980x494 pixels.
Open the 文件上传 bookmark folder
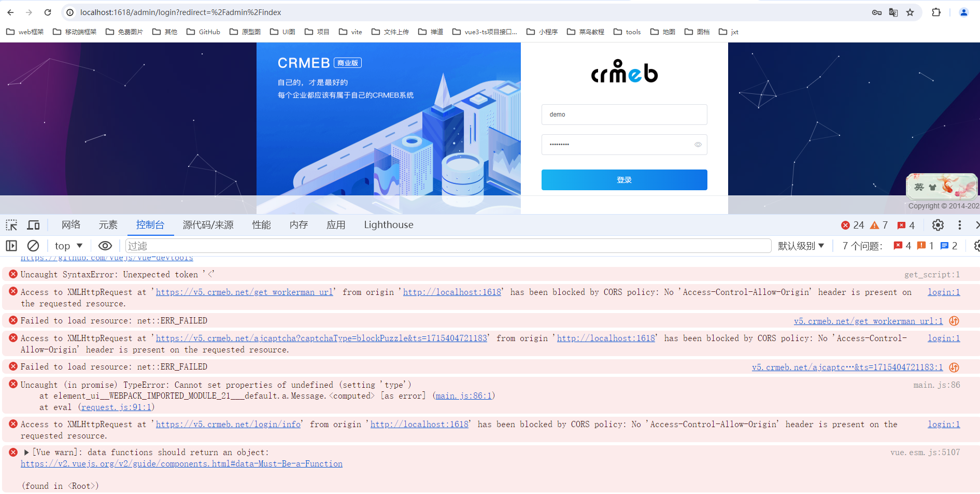point(390,32)
